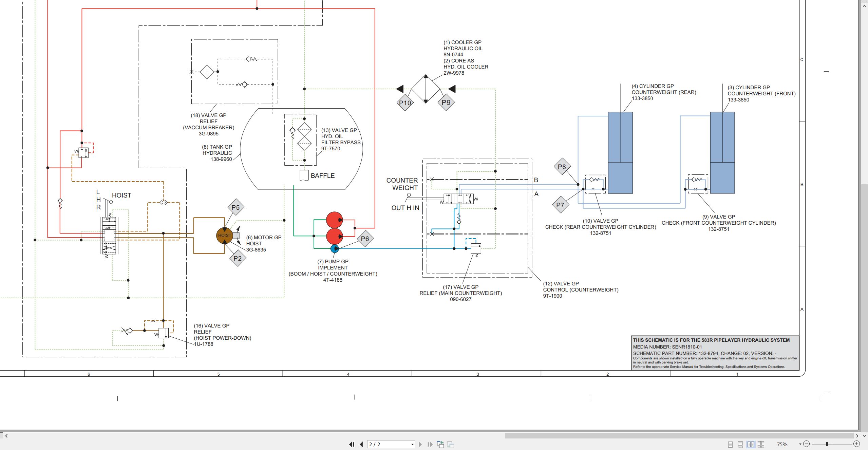Click the P2 pressure tap marker

[x=238, y=258]
